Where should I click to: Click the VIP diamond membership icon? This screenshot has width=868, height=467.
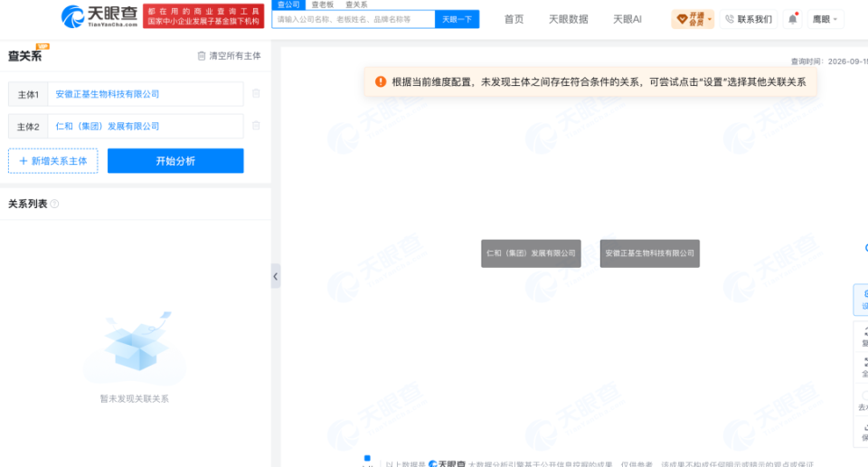click(682, 19)
